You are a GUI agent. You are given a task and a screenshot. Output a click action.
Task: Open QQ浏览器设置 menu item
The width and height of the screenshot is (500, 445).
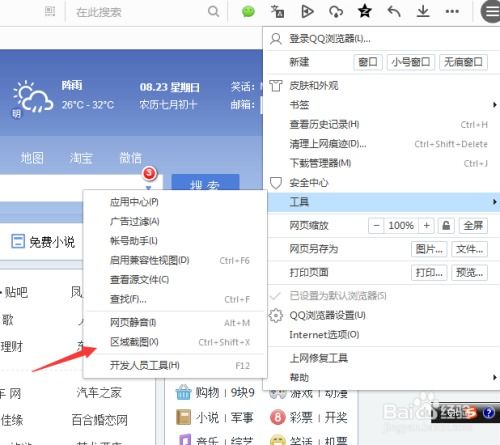tap(383, 315)
